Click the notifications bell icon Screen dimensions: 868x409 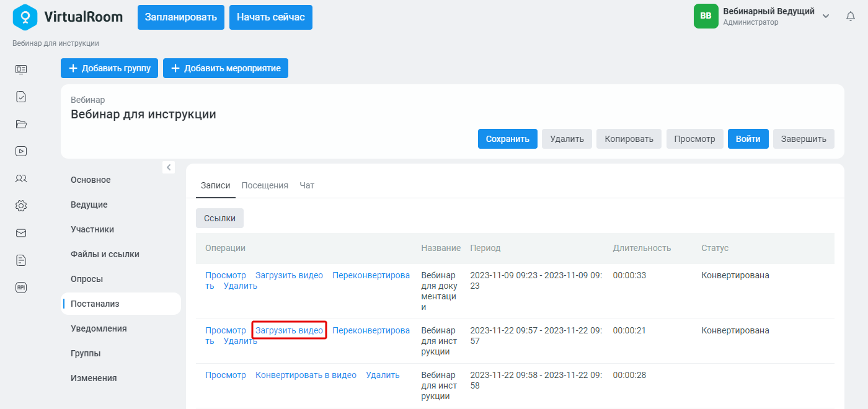coord(851,16)
